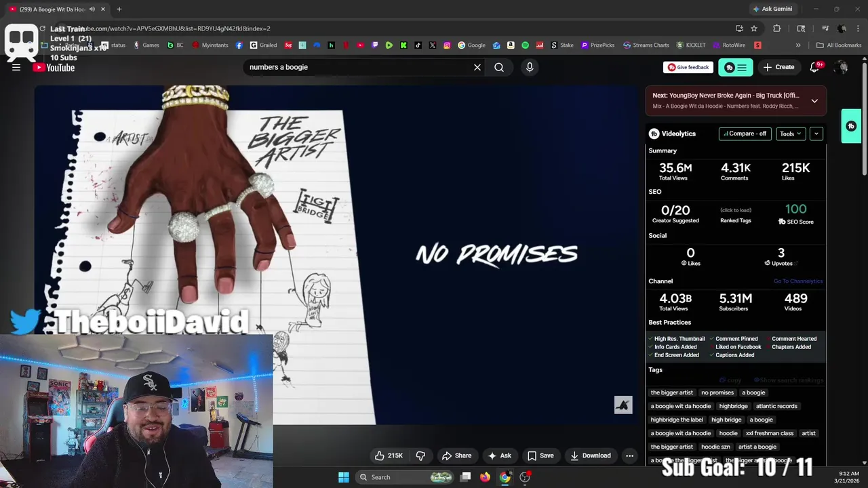868x488 pixels.
Task: Go to YouTube home via logo
Action: tap(54, 67)
